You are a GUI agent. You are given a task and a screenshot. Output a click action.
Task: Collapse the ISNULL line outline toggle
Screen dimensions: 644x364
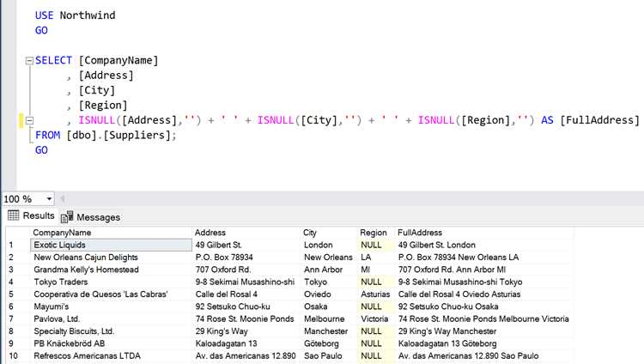pos(29,120)
